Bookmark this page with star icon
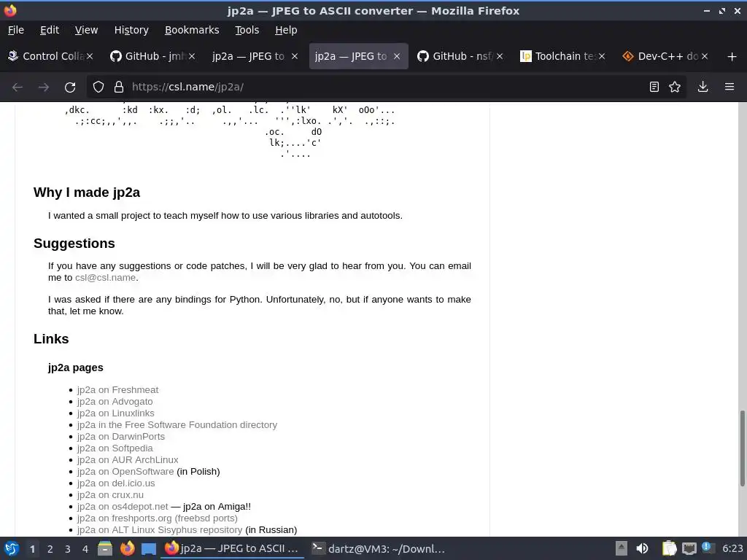 675,87
